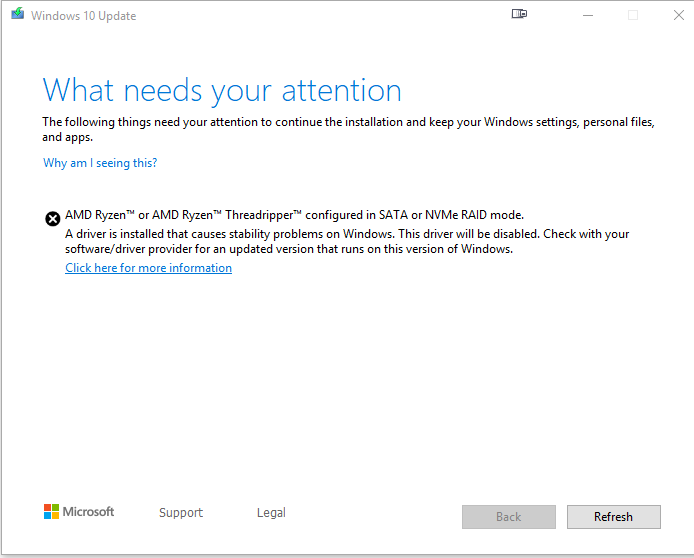Viewport: 694px width, 558px height.
Task: Click the 'A driver is installed' description text
Action: pyautogui.click(x=347, y=242)
